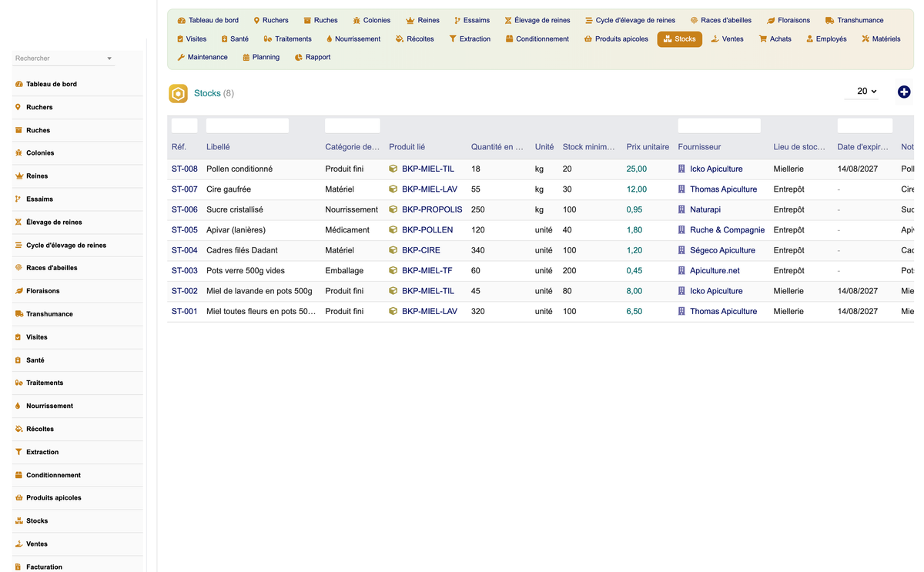Switch to the Ventes tab

pyautogui.click(x=727, y=38)
